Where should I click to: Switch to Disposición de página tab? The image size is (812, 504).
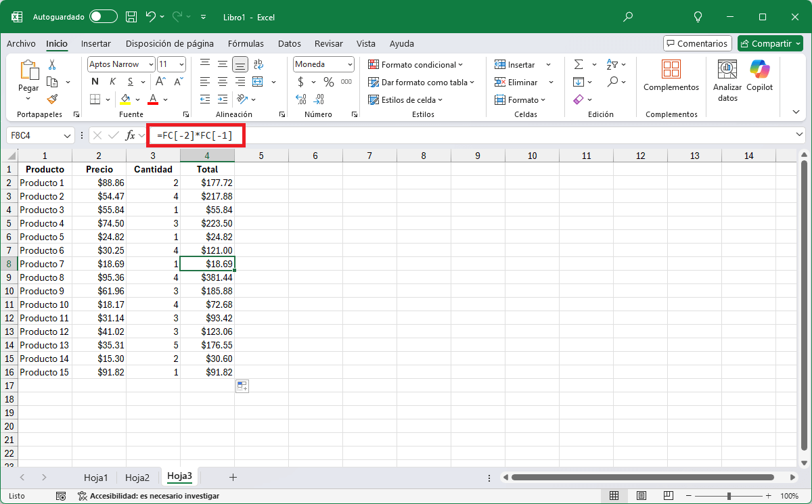(170, 43)
